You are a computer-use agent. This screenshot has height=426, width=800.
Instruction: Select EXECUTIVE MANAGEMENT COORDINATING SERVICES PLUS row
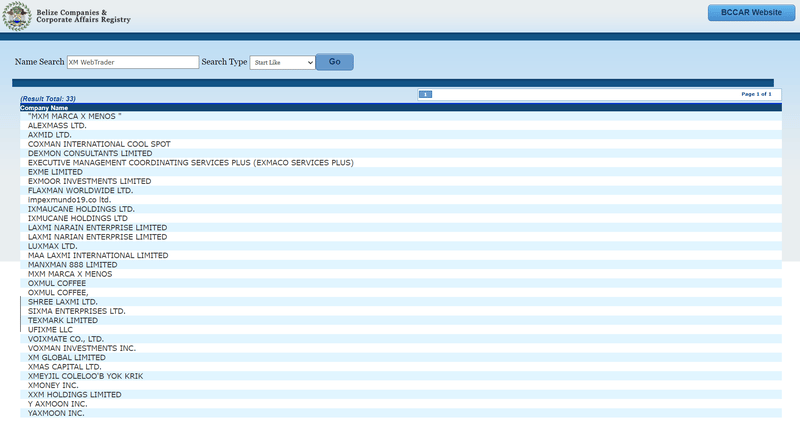click(401, 162)
